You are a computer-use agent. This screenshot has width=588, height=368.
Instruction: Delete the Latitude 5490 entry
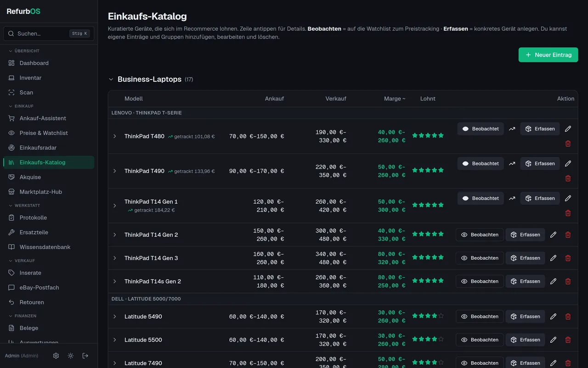pos(568,316)
